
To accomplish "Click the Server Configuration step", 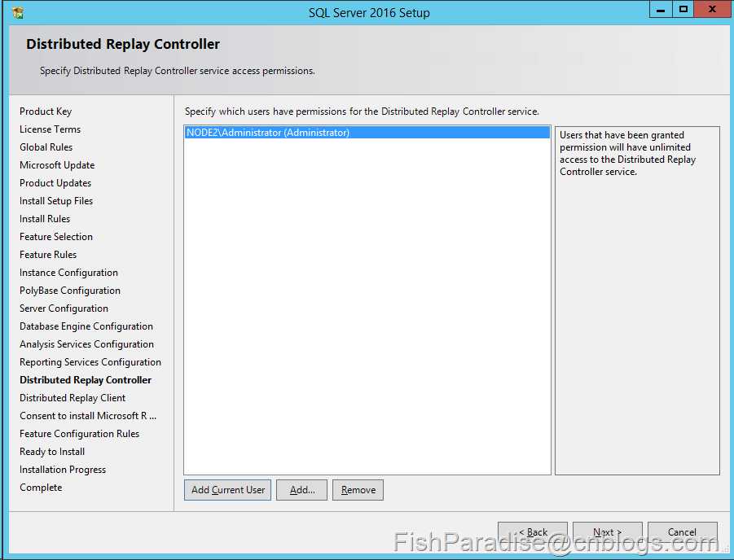I will point(64,308).
